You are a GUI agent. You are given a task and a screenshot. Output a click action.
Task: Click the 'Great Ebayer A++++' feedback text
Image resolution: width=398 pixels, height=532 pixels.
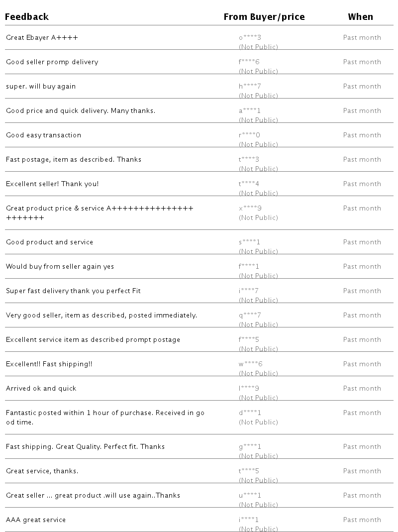coord(42,37)
